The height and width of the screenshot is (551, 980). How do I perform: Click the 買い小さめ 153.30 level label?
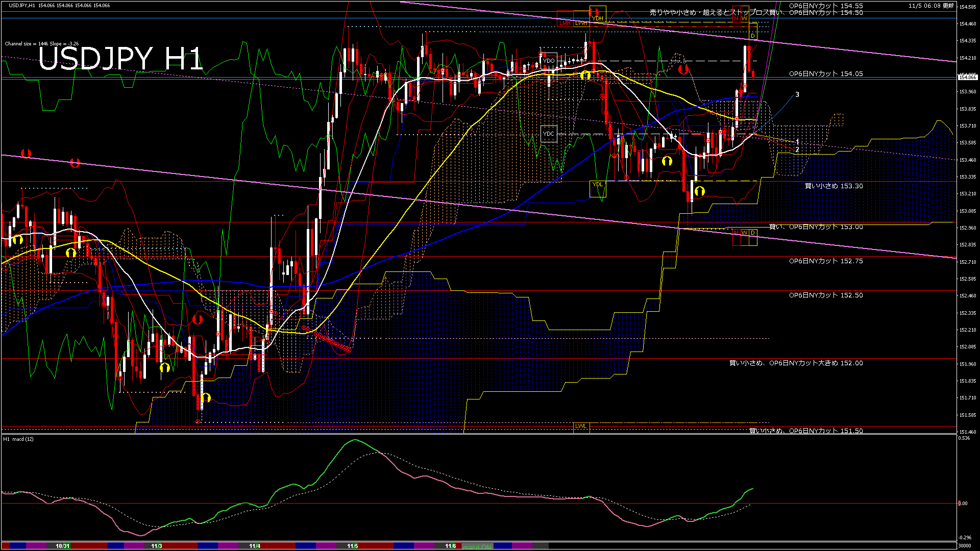tap(834, 186)
